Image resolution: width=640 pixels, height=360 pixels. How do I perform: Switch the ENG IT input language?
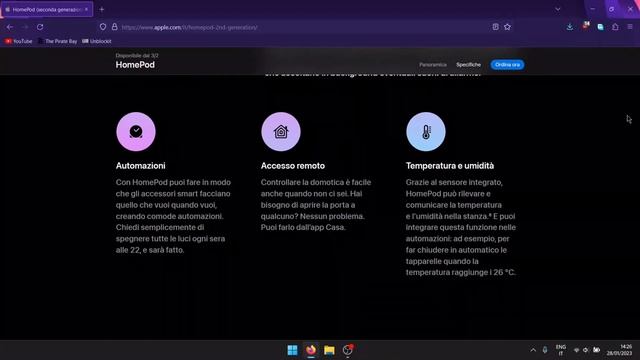pos(561,350)
